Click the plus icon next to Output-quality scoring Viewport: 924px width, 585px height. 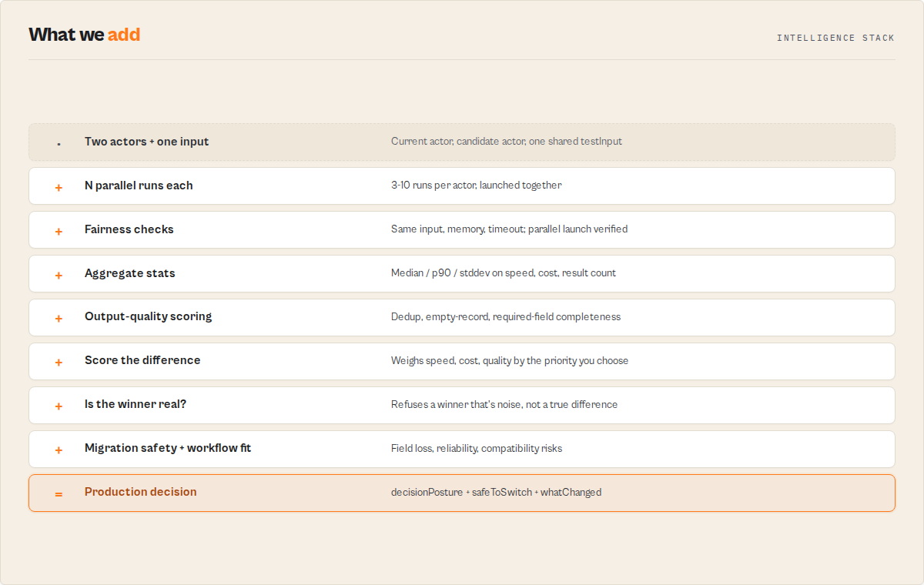tap(59, 319)
